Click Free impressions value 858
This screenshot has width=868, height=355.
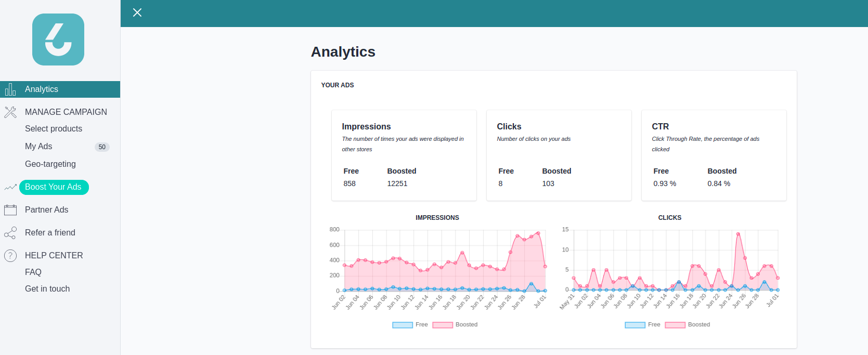[349, 184]
